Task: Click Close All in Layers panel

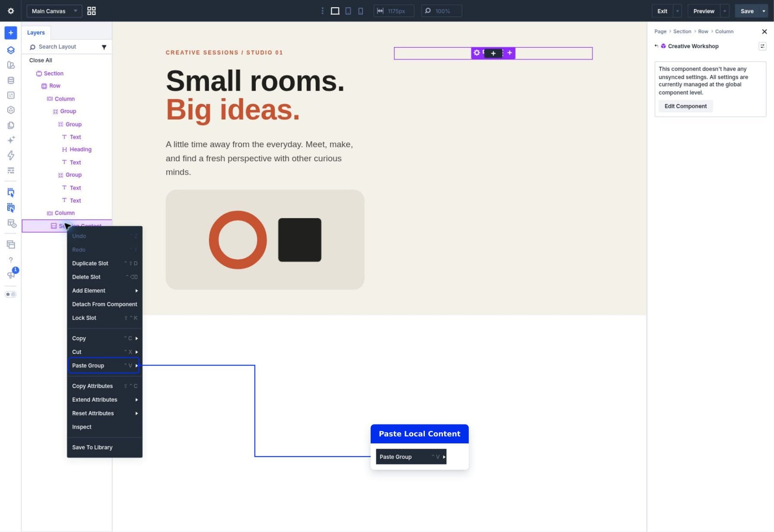Action: [40, 60]
